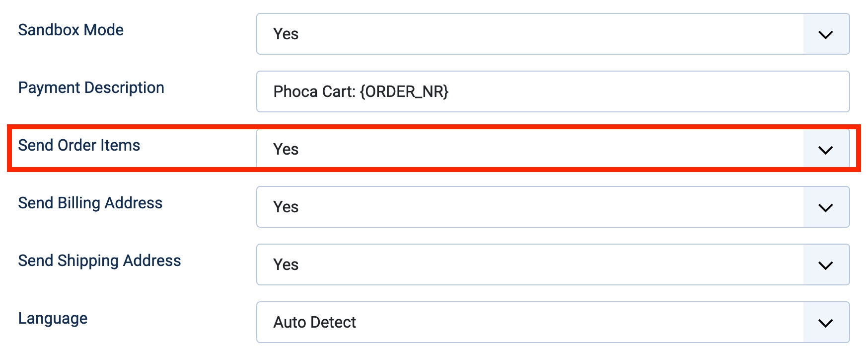Click the Payment Description label
The height and width of the screenshot is (354, 868).
[91, 88]
